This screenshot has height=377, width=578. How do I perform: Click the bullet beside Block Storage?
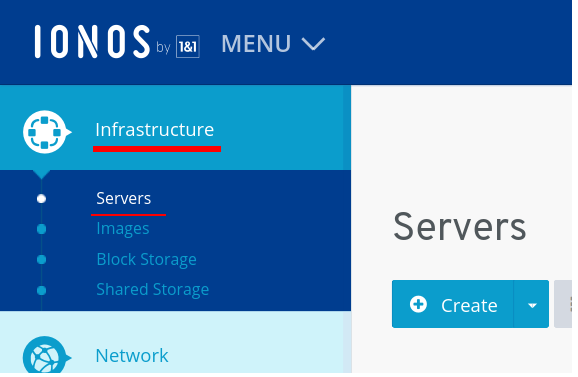[41, 260]
